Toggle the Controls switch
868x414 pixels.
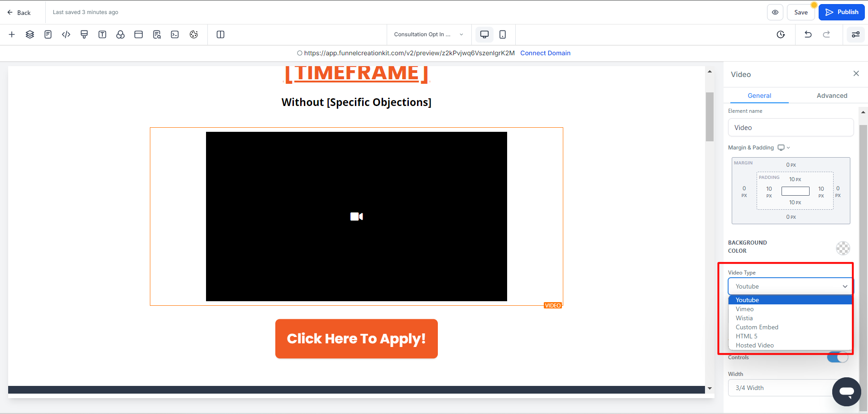[x=837, y=357]
